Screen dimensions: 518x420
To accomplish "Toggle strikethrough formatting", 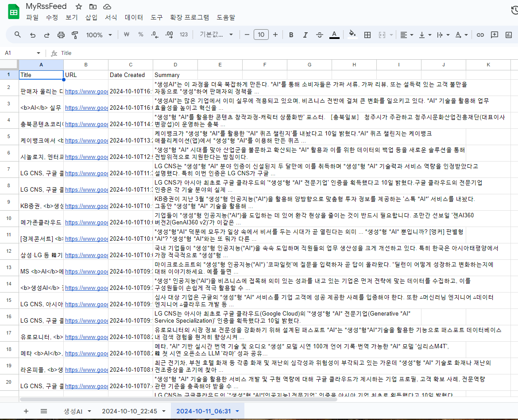I will [320, 35].
